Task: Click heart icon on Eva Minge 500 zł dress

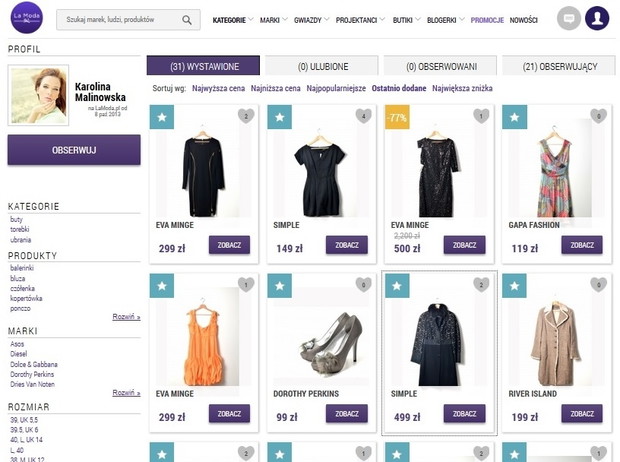Action: click(x=481, y=116)
